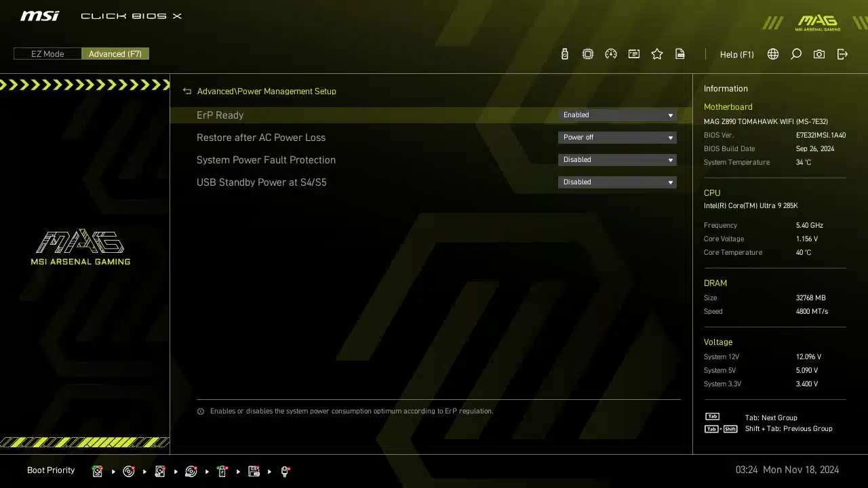Click the exit door icon
Screen dimensions: 868x488
[x=842, y=54]
